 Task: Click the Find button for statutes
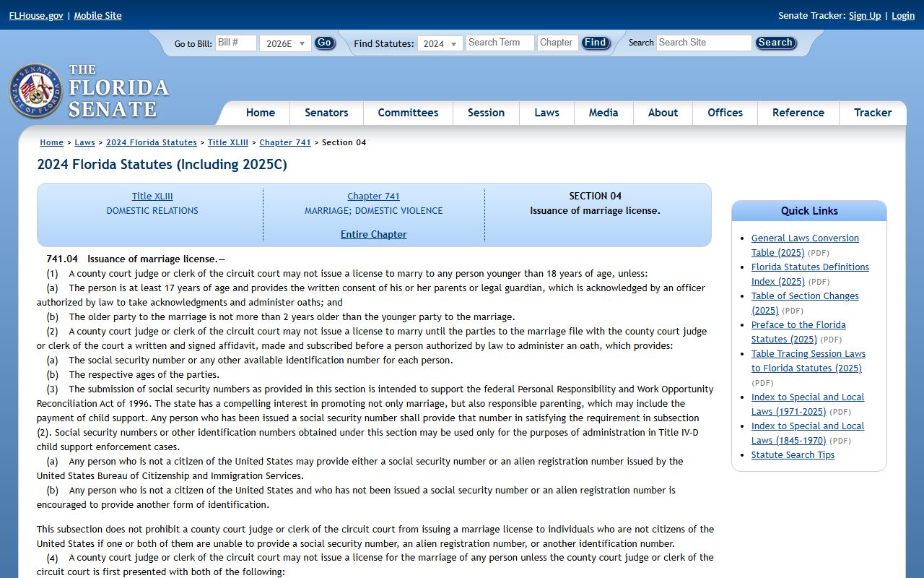(596, 43)
